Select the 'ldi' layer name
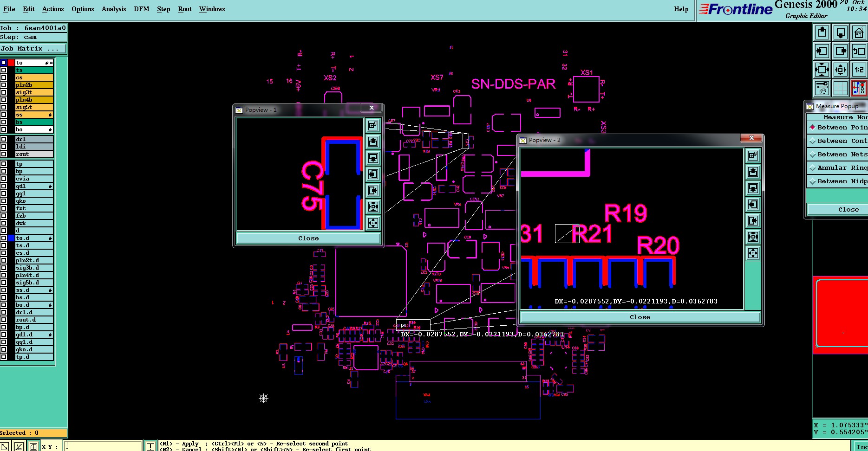 coord(34,147)
